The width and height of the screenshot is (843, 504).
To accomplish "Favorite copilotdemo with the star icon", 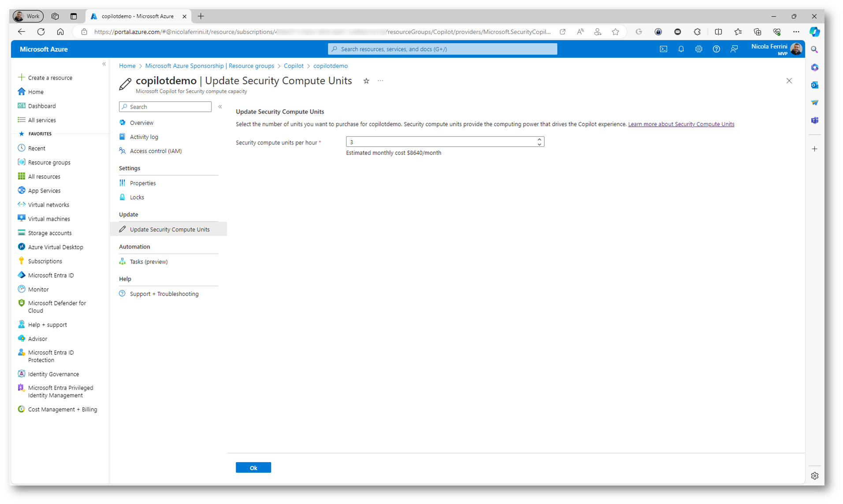I will pos(366,81).
